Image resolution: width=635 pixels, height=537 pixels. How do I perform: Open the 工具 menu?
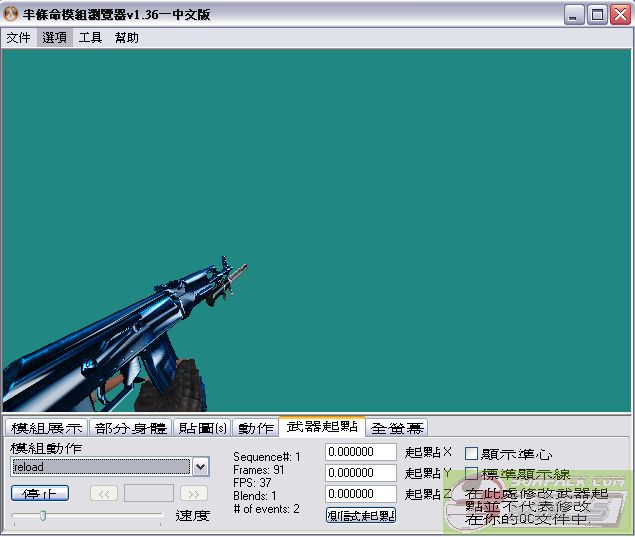coord(91,38)
